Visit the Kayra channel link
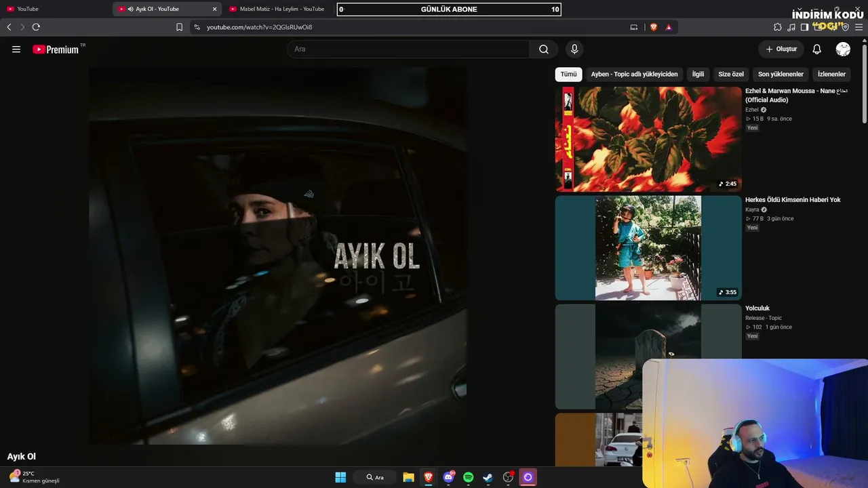 (752, 209)
